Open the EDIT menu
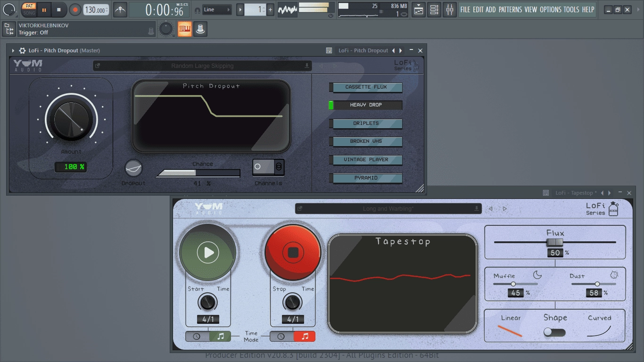The width and height of the screenshot is (644, 362). click(x=478, y=9)
